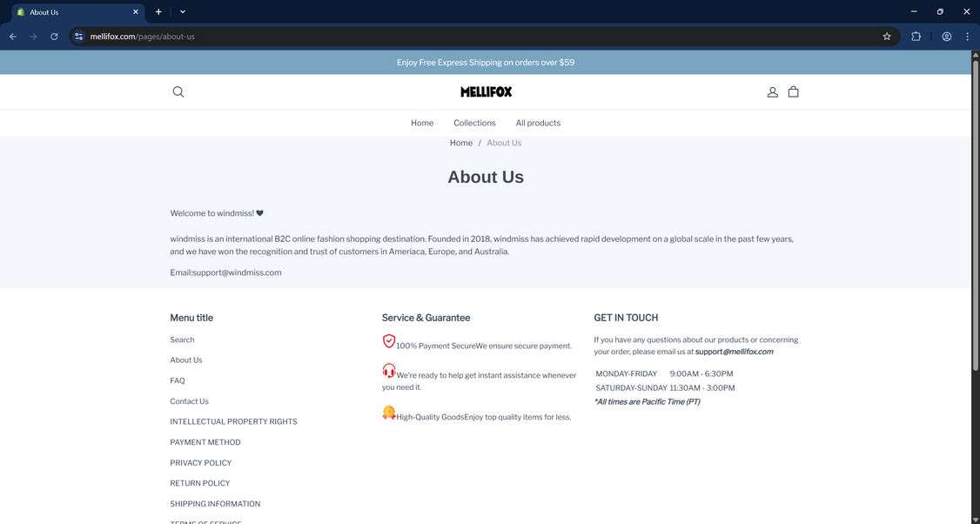Open the site search magnifier icon

tap(178, 92)
